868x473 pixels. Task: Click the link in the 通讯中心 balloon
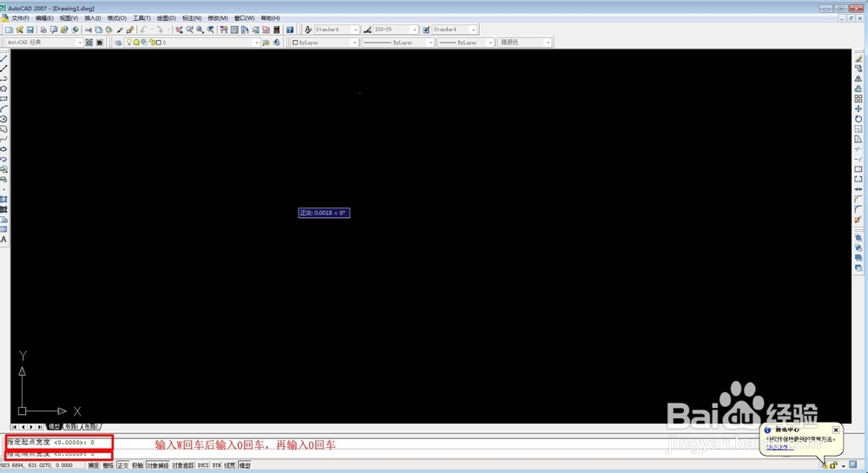click(779, 447)
